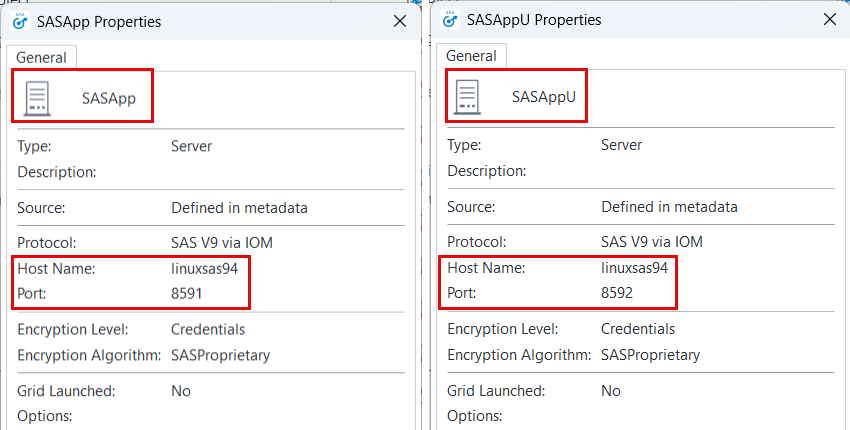850x430 pixels.
Task: Click 'Defined in metadata' source in SASAppU Properties
Action: (669, 207)
